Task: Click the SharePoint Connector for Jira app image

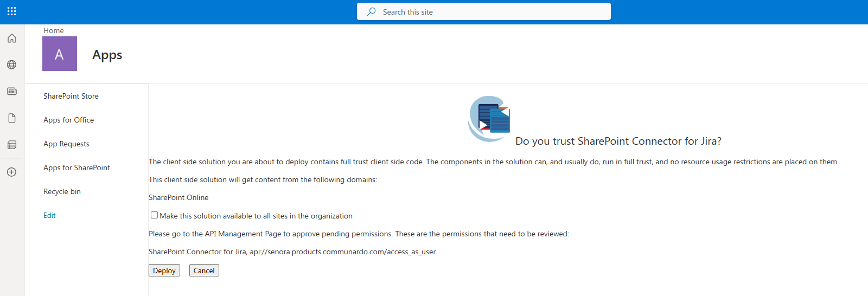Action: tap(489, 119)
